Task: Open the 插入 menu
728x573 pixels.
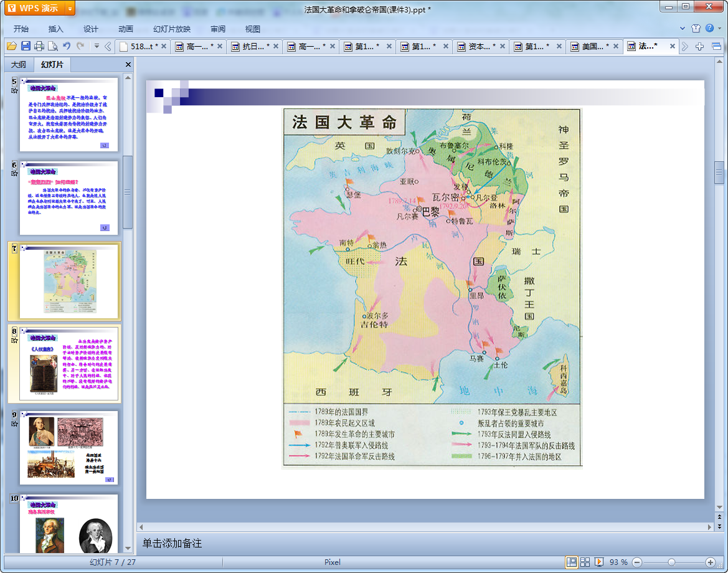Action: click(x=56, y=29)
